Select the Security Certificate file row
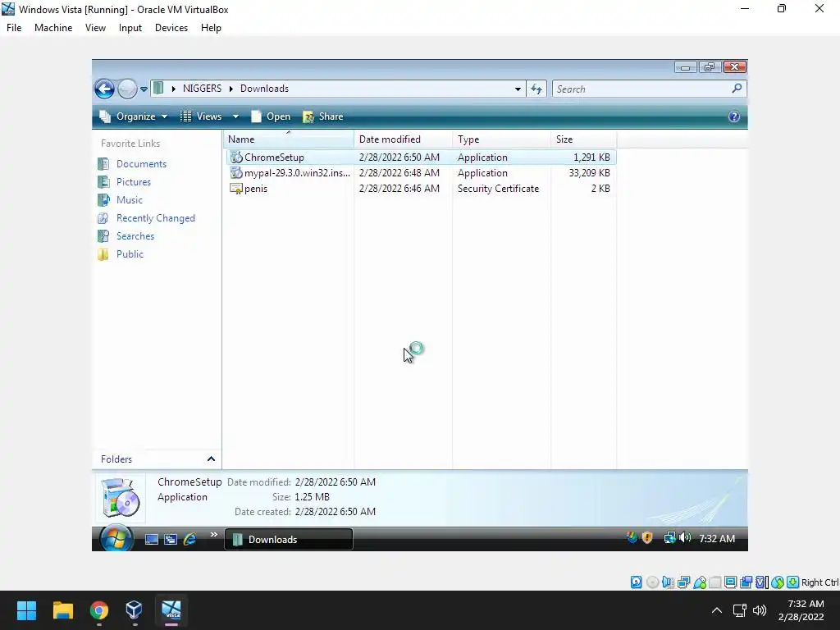Viewport: 840px width, 630px height. (x=421, y=189)
